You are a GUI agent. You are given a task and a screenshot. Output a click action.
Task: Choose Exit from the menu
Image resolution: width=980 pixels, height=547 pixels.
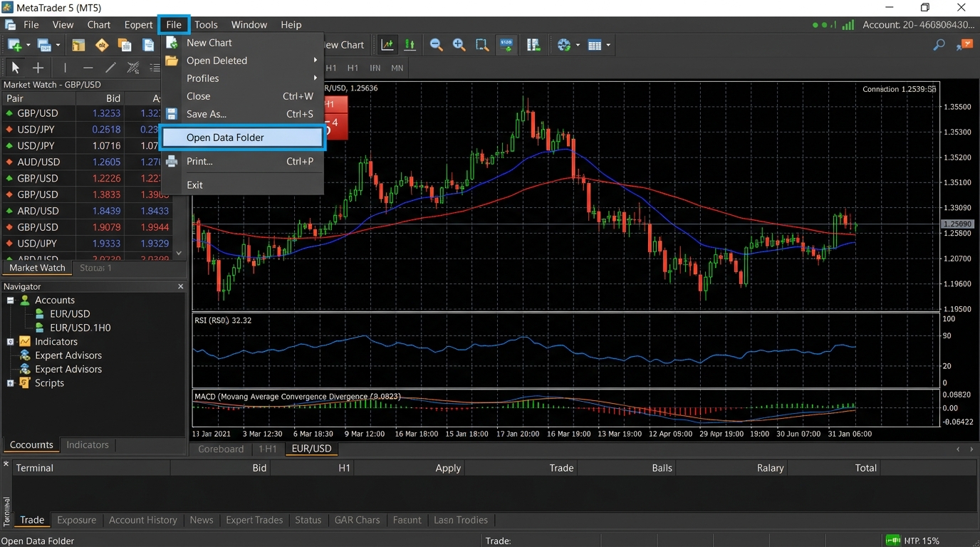[x=243, y=184]
